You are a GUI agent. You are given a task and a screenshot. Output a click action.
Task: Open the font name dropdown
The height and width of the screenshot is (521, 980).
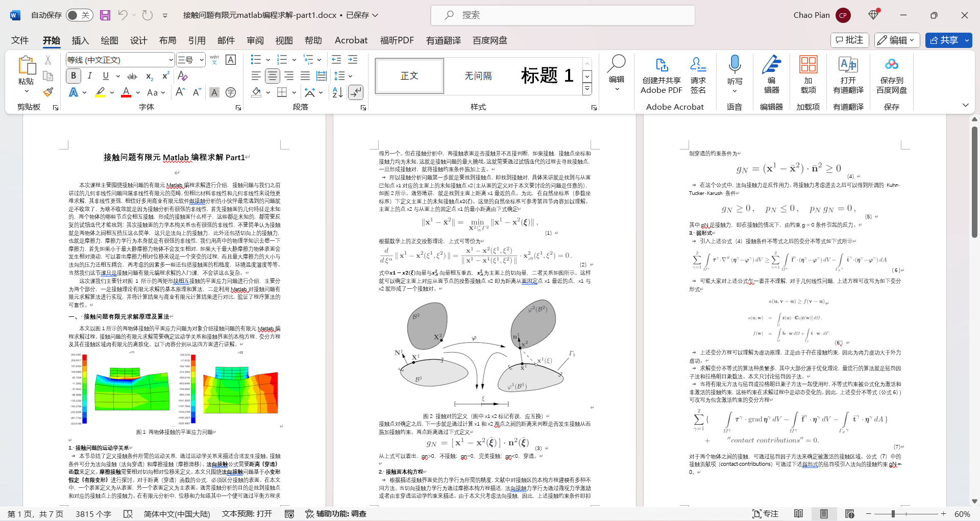pyautogui.click(x=171, y=60)
